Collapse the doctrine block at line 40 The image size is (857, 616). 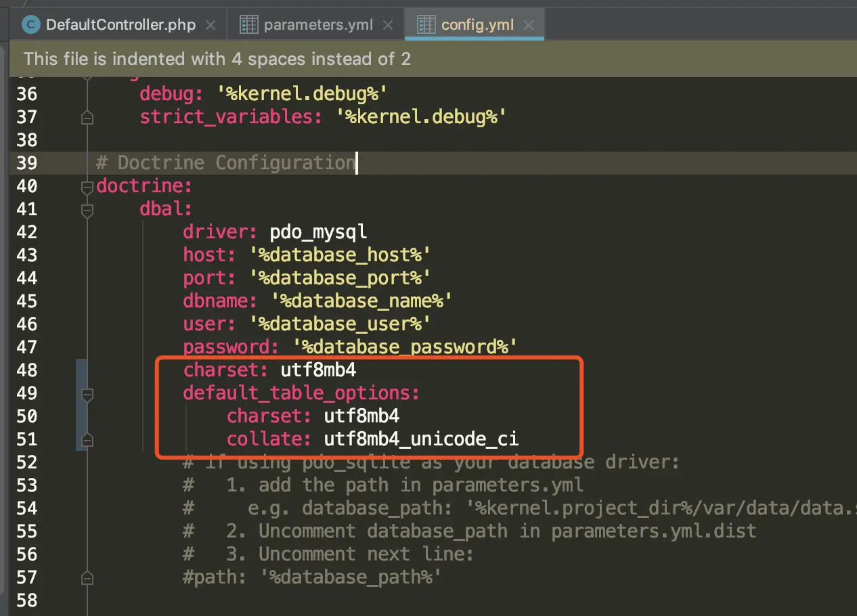click(x=87, y=186)
